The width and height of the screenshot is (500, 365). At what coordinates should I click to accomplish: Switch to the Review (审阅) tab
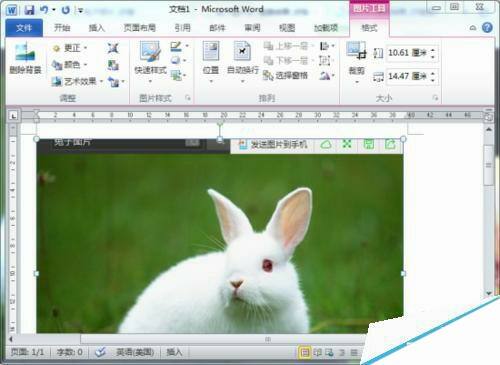pyautogui.click(x=252, y=28)
